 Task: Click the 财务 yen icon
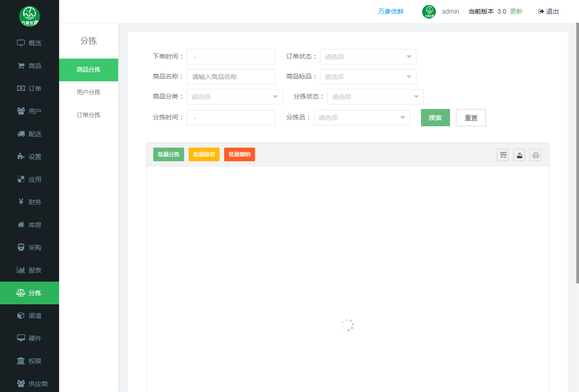coord(21,202)
